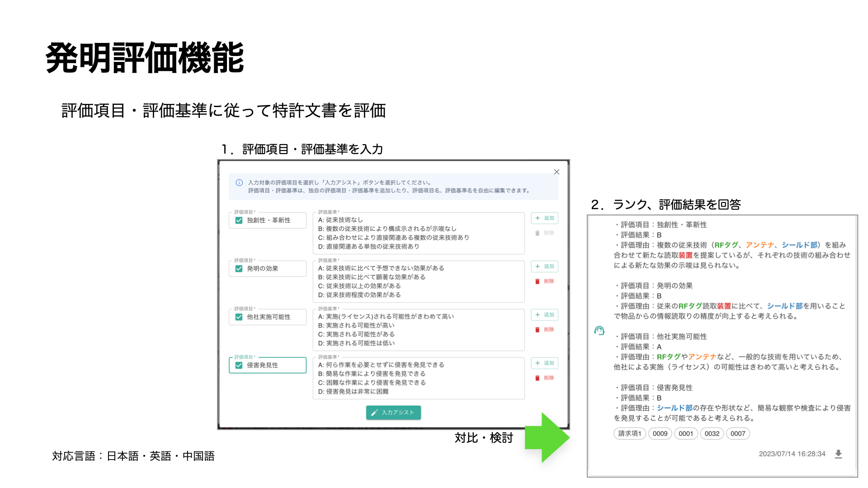Click the trash icon beside 侵害発見性
The width and height of the screenshot is (868, 488).
[x=536, y=377]
